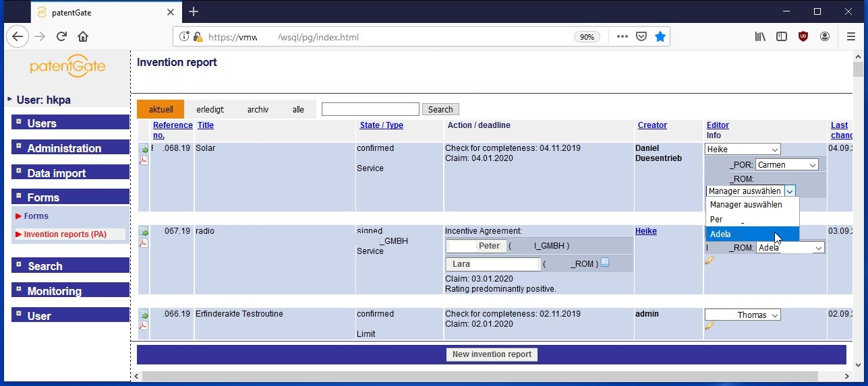Sort by Title column header

pyautogui.click(x=206, y=125)
